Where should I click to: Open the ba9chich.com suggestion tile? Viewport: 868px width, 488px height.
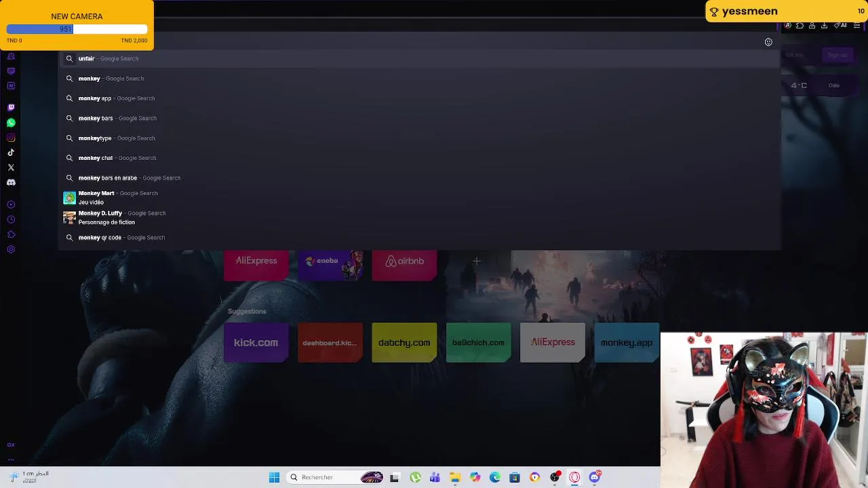(478, 342)
